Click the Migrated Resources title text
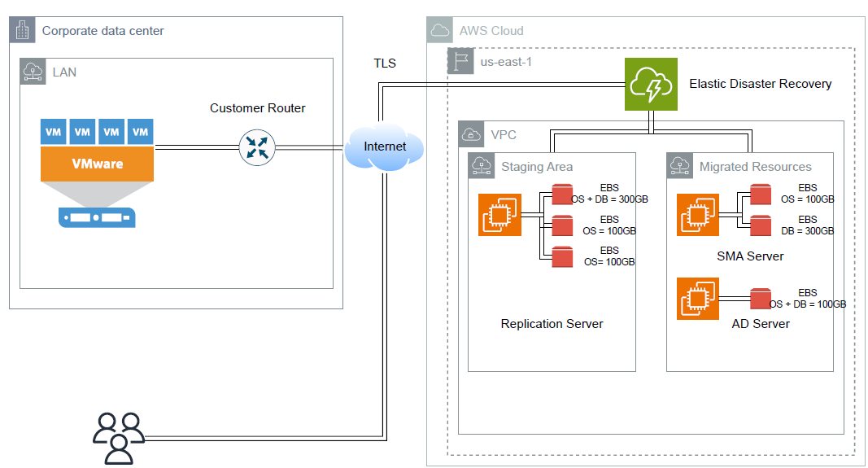The width and height of the screenshot is (868, 468). pos(755,167)
